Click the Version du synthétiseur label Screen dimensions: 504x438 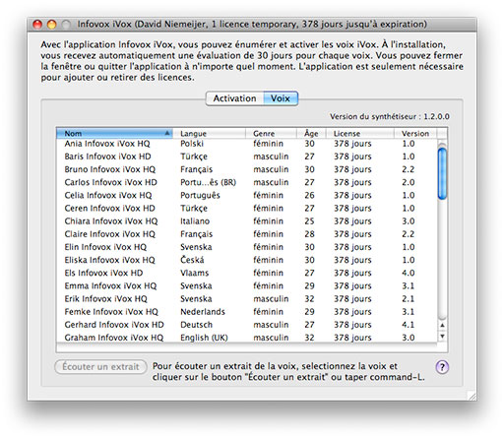[x=390, y=117]
